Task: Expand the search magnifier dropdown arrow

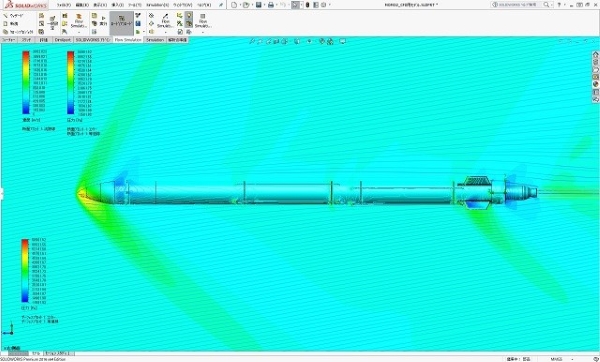Action: point(552,5)
